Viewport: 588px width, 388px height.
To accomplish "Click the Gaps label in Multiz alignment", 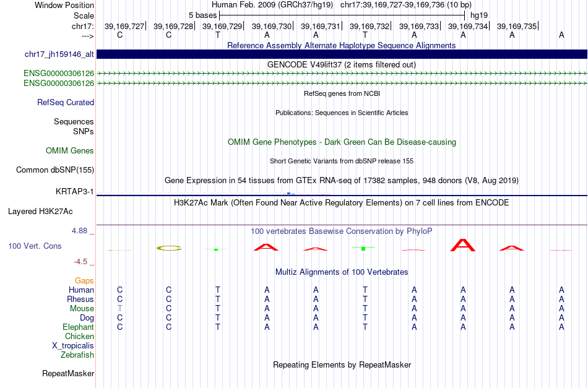I will click(x=84, y=281).
